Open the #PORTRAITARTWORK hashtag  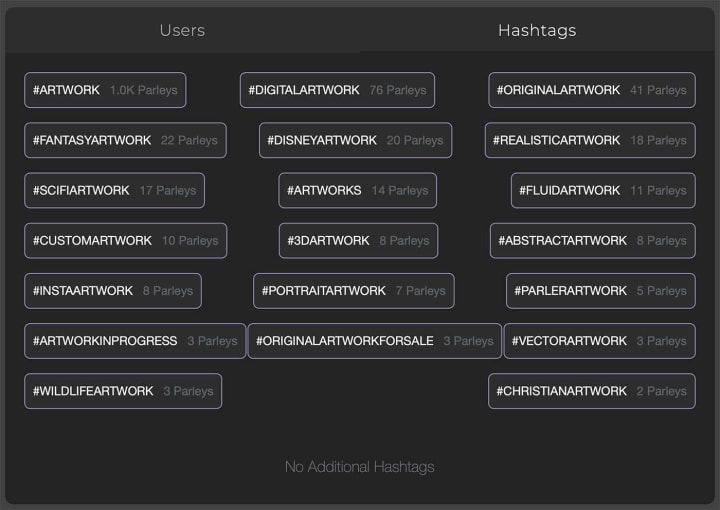[x=353, y=291]
